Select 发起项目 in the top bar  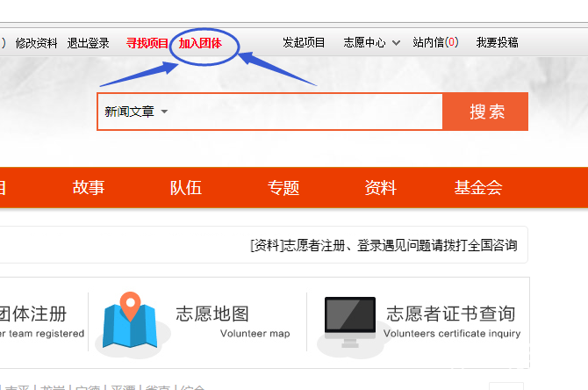point(304,42)
